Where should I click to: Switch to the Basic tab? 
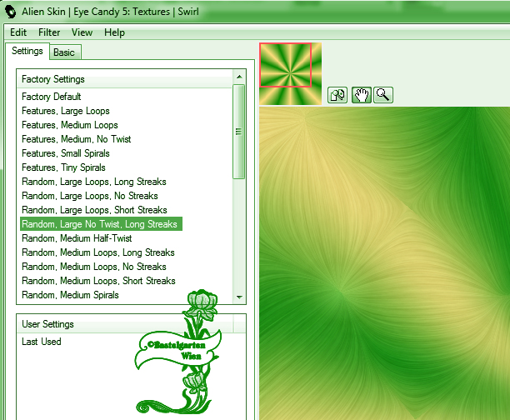[64, 52]
